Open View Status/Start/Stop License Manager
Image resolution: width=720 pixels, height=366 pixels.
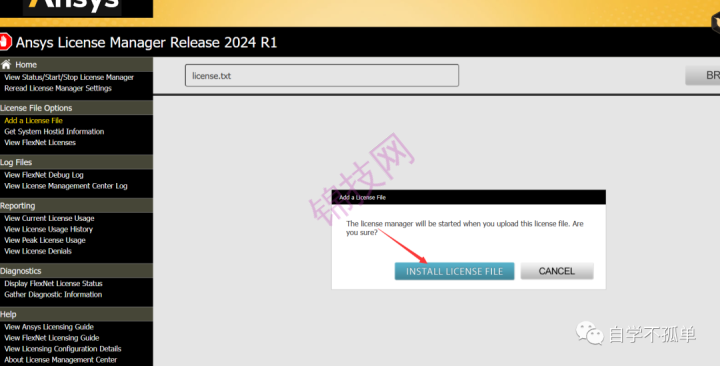tap(69, 77)
